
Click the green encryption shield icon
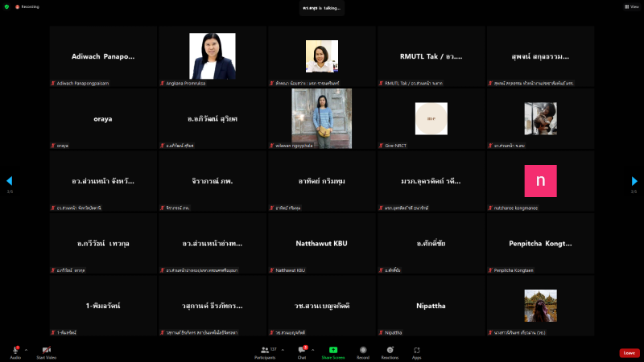click(6, 6)
